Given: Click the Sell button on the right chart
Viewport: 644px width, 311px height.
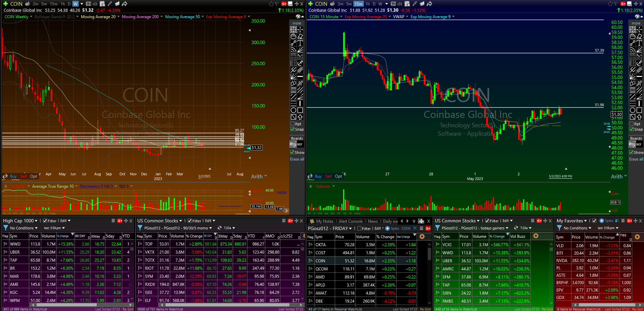Looking at the screenshot, I should (328, 176).
